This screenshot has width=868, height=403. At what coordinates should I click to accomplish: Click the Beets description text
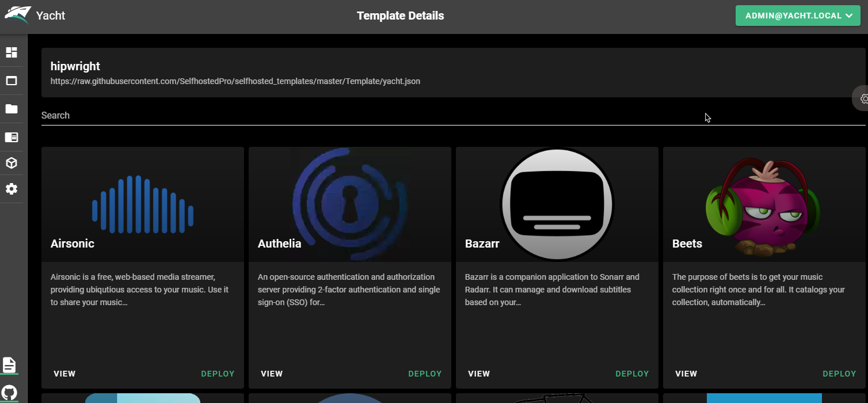coord(759,290)
